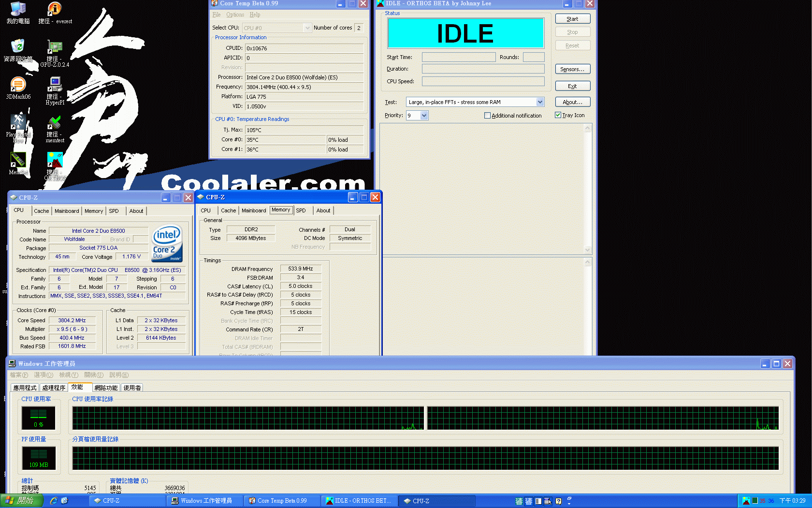Click the Core Temp tray reading 35
Viewport: 812px width, 508px height.
coord(762,501)
